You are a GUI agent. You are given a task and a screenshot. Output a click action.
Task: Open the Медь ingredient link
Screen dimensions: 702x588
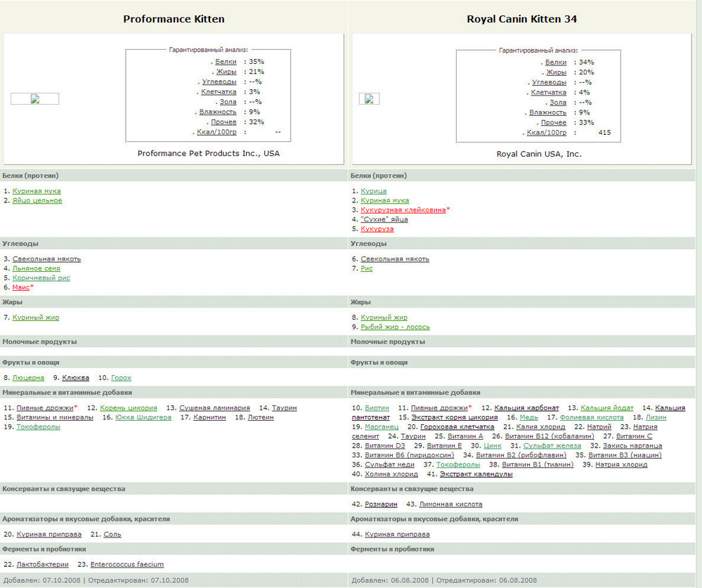pos(528,417)
